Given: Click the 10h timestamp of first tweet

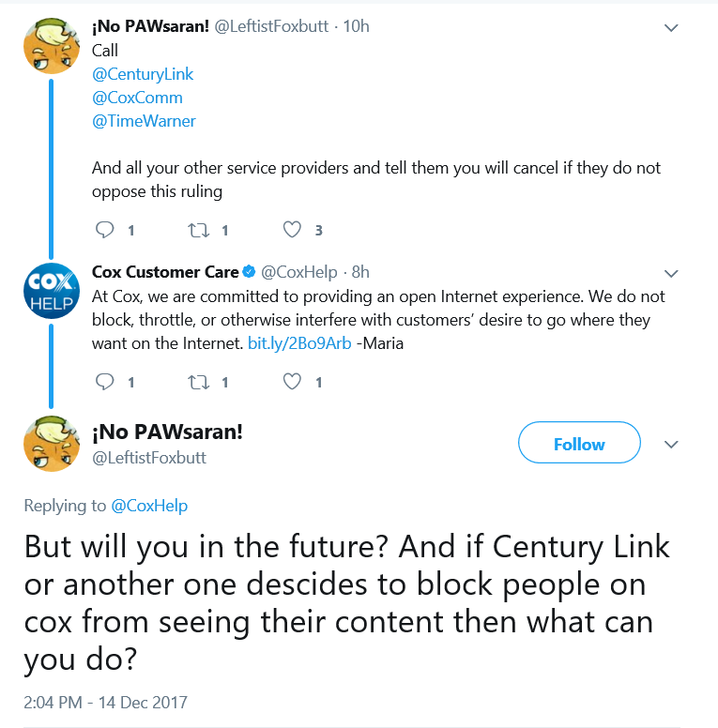Looking at the screenshot, I should coord(357,26).
